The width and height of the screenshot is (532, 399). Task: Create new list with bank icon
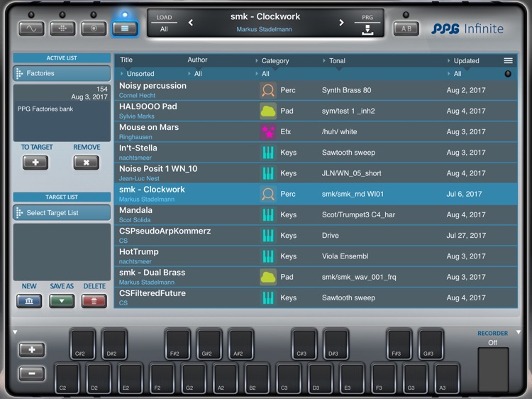[x=29, y=301]
